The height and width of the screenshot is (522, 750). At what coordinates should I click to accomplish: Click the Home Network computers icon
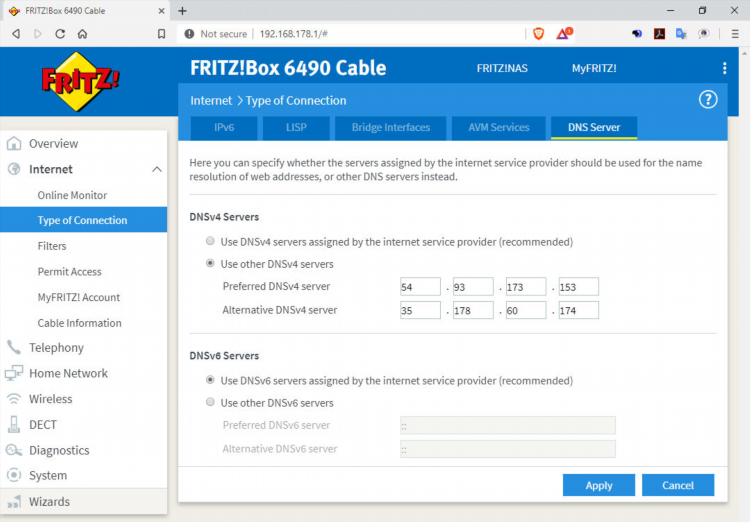point(14,373)
